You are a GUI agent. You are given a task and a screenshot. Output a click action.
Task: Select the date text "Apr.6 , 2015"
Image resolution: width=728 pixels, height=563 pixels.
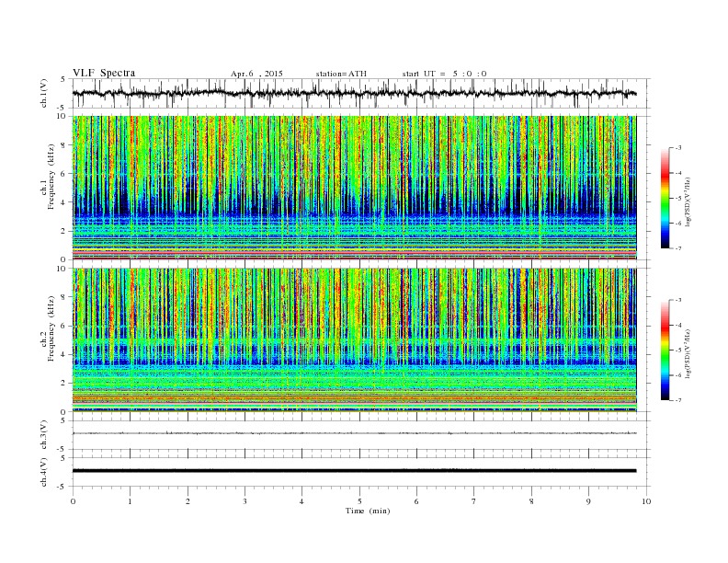click(x=256, y=74)
